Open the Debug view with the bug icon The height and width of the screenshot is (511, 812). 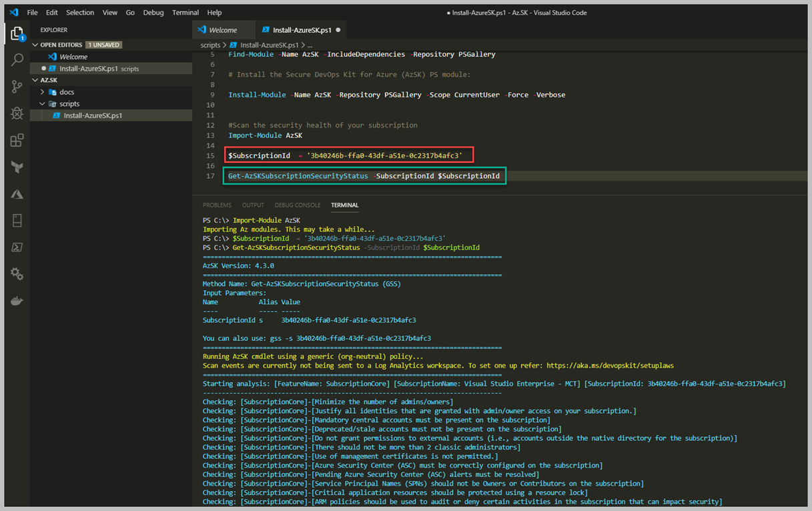click(17, 113)
